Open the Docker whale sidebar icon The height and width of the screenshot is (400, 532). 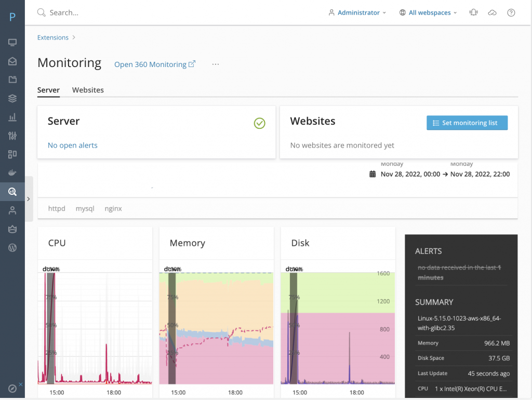pos(12,172)
